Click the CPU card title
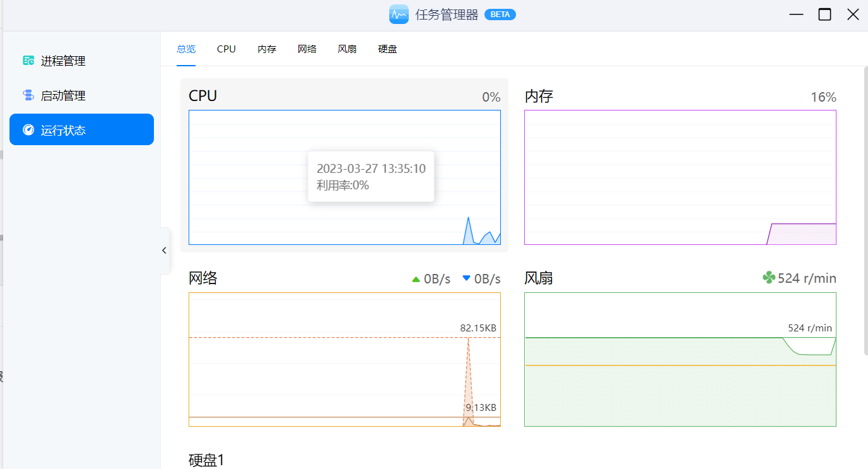The image size is (868, 469). (202, 96)
